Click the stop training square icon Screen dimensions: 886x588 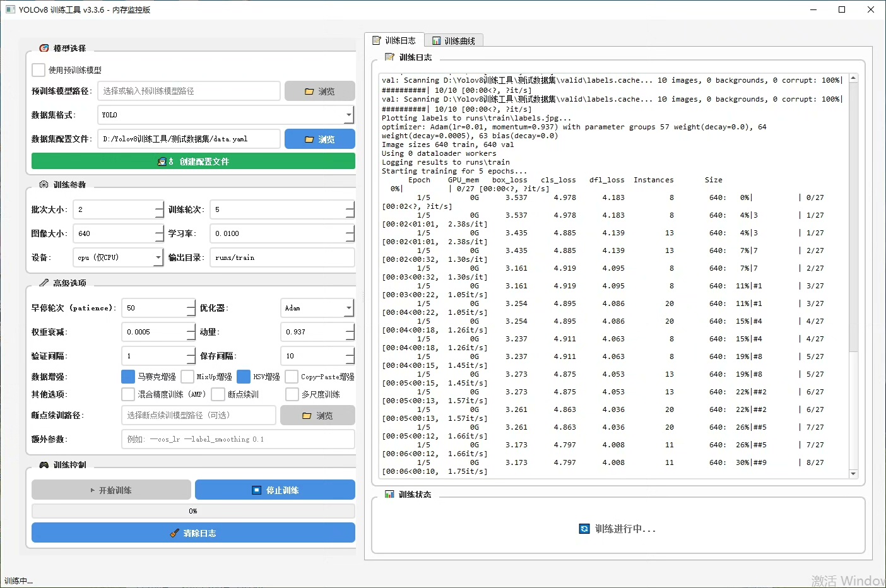(x=257, y=490)
